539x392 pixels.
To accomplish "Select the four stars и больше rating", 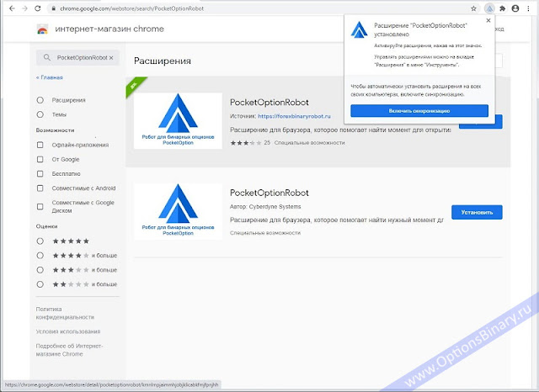I will tap(40, 256).
